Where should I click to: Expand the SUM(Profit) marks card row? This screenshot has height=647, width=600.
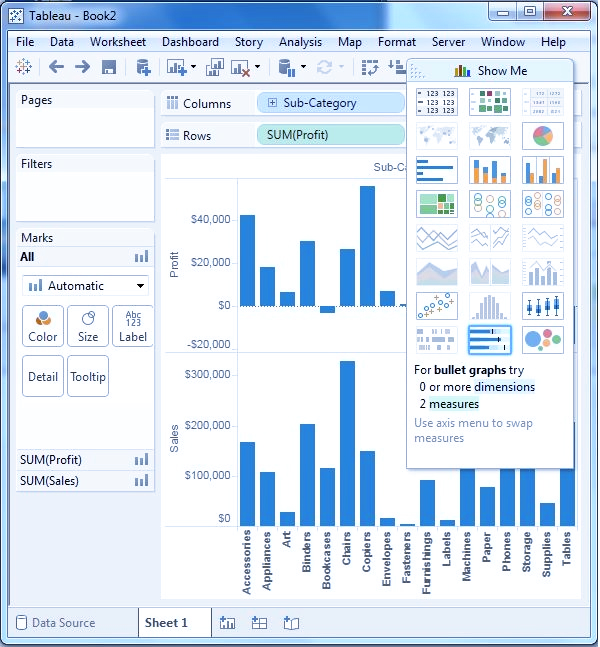[85, 460]
